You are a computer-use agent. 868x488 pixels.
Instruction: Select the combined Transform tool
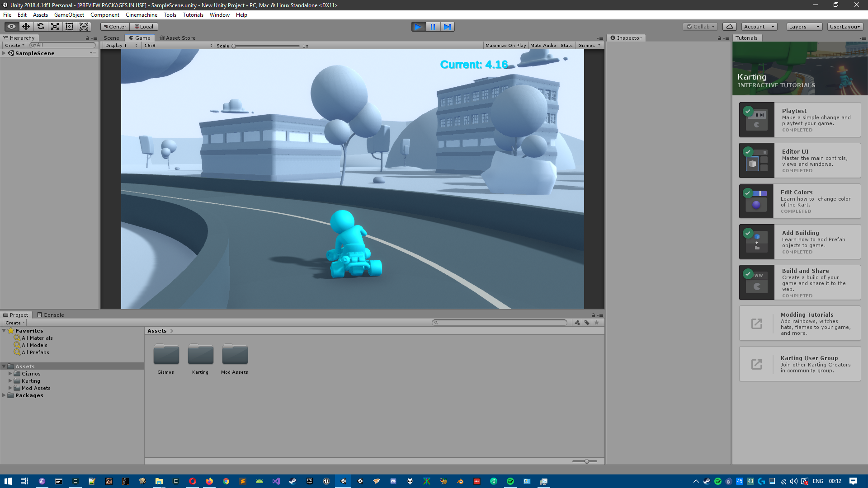84,27
